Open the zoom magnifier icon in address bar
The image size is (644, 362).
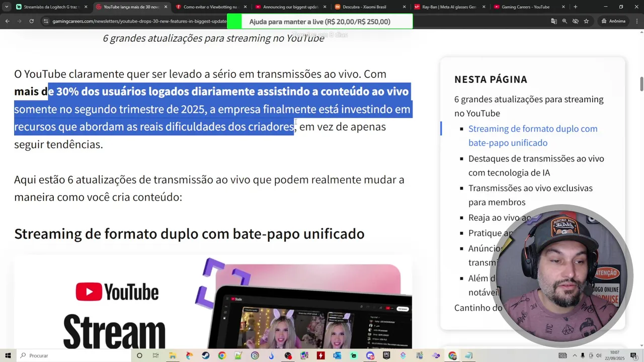(x=565, y=21)
